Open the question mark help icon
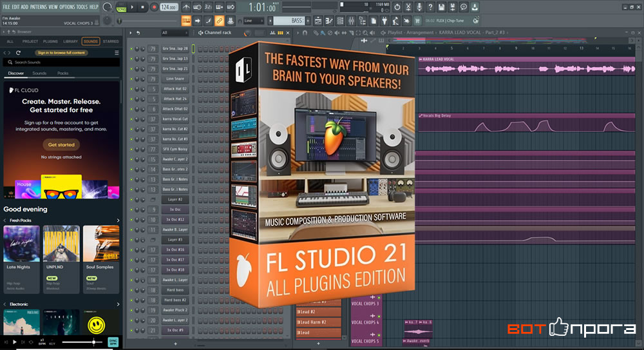Viewport: 644px width, 350px height. pyautogui.click(x=430, y=7)
